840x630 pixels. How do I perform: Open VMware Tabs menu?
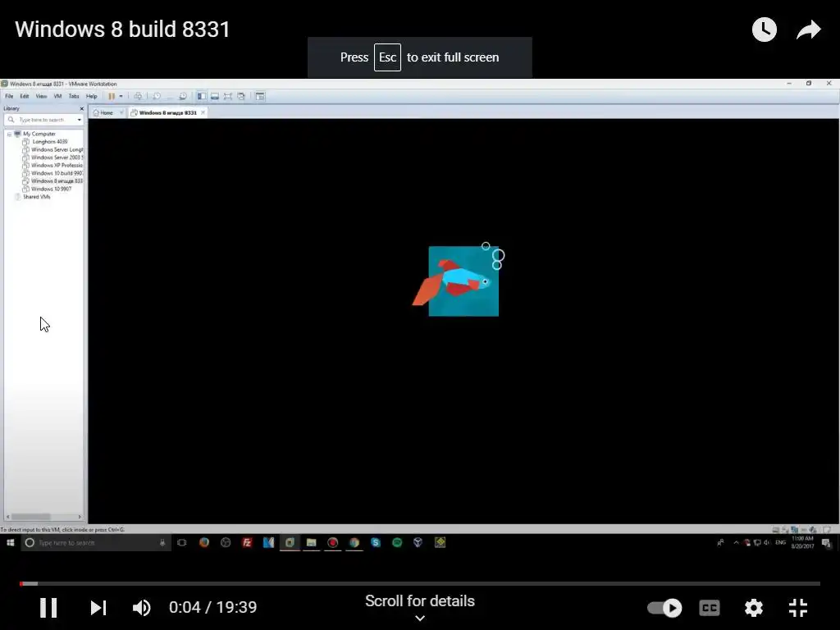click(73, 97)
